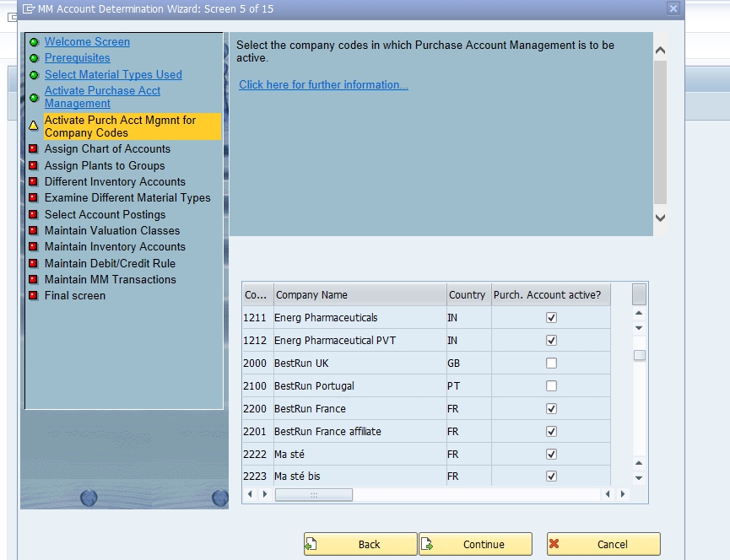
Task: Click red icon beside Select Account Postings
Action: 33,214
